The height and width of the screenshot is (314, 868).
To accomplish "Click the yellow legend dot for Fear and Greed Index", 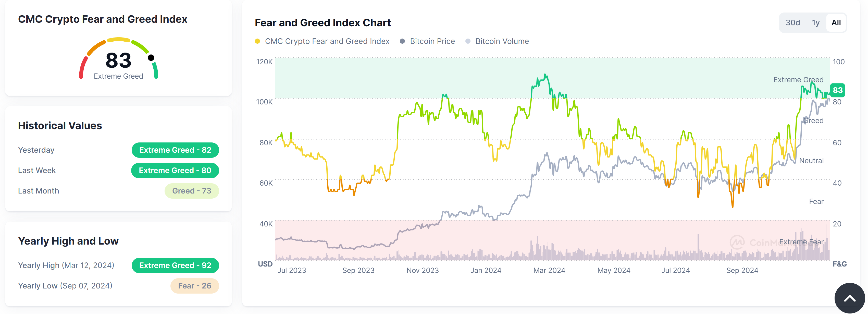I will point(258,41).
